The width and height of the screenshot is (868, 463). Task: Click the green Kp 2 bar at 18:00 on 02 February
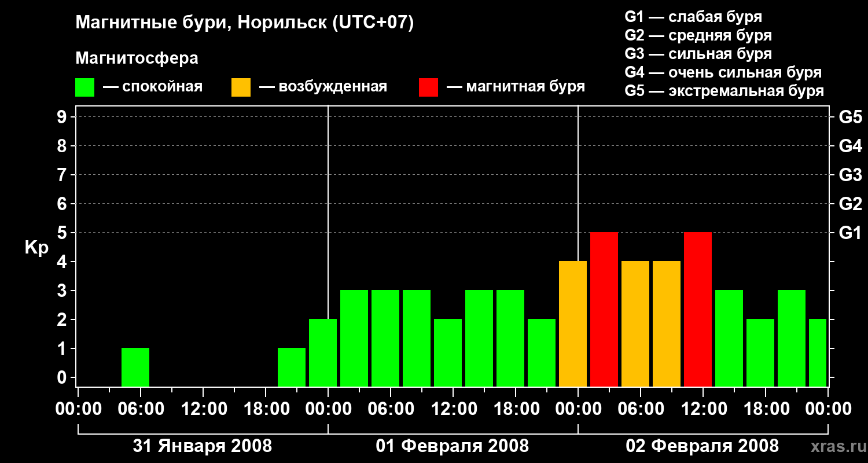(760, 352)
